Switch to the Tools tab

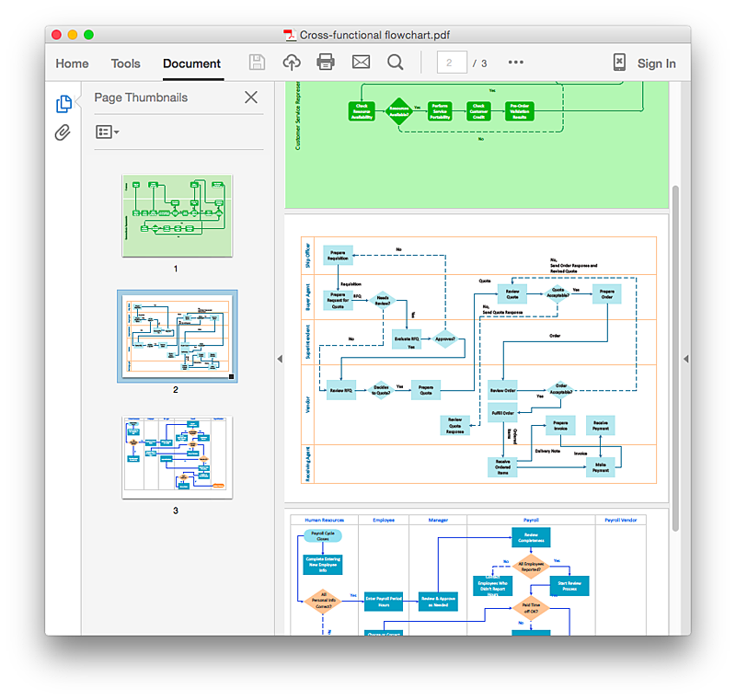[125, 63]
